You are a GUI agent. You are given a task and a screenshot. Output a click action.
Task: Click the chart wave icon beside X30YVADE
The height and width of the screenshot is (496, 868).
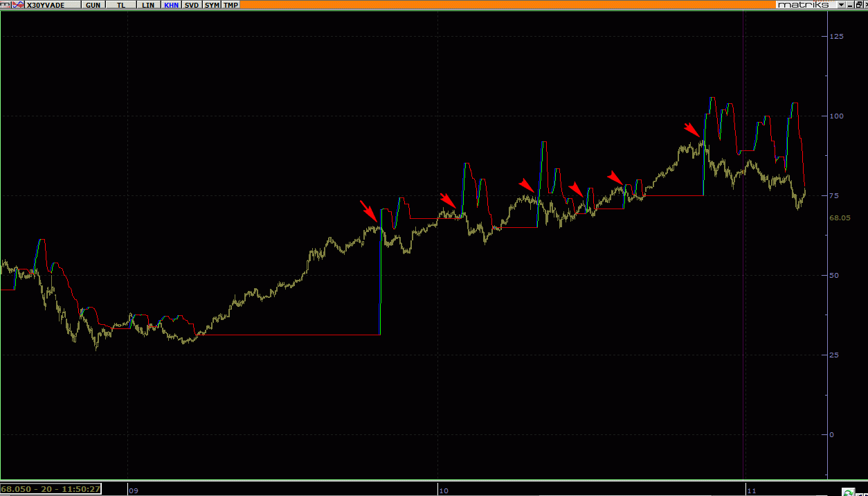(18, 5)
